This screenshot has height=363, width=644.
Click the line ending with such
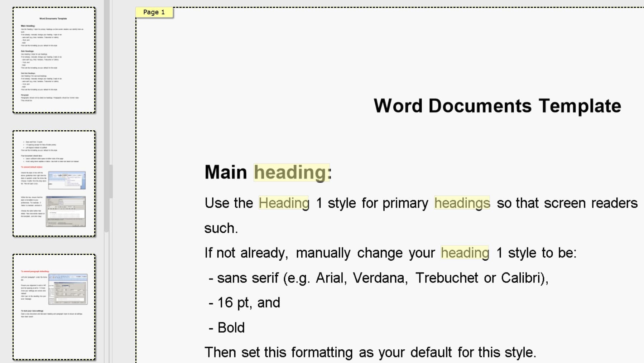221,228
